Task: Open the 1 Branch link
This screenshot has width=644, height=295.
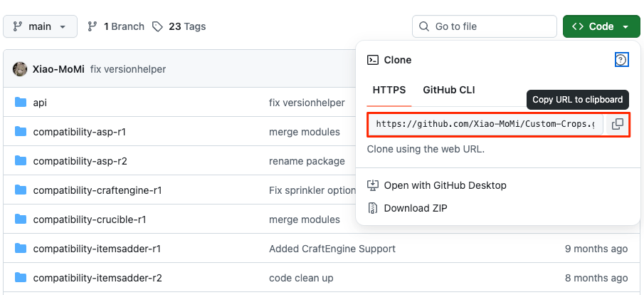Action: (124, 27)
